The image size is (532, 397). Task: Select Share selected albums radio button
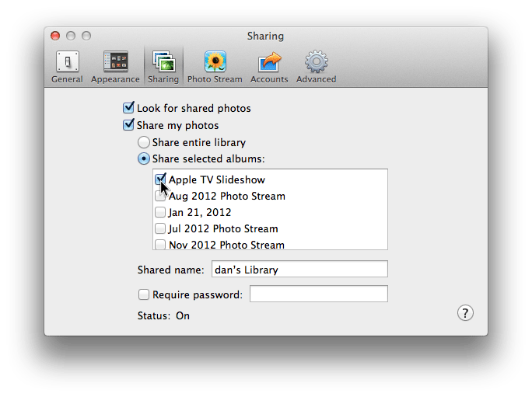point(144,158)
